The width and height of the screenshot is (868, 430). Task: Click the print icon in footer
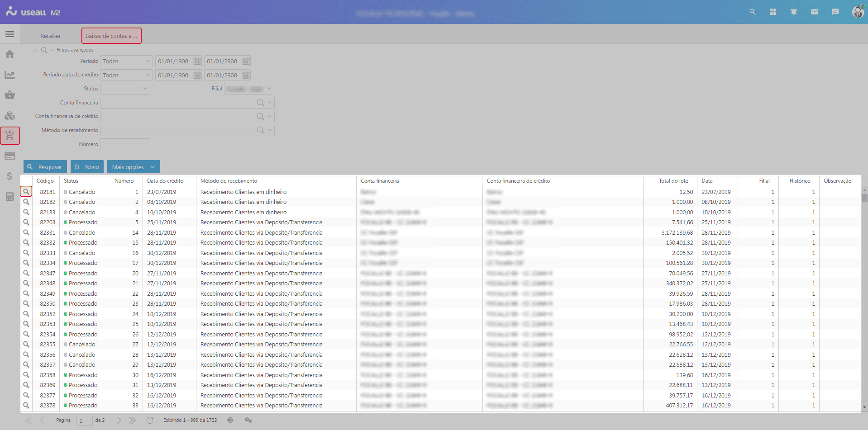tap(230, 420)
